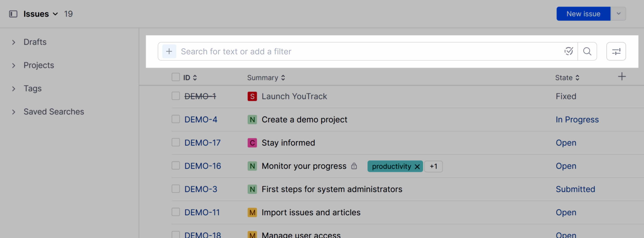This screenshot has width=644, height=238.
Task: Select the DEMO-4 issue checkbox
Action: [x=175, y=119]
